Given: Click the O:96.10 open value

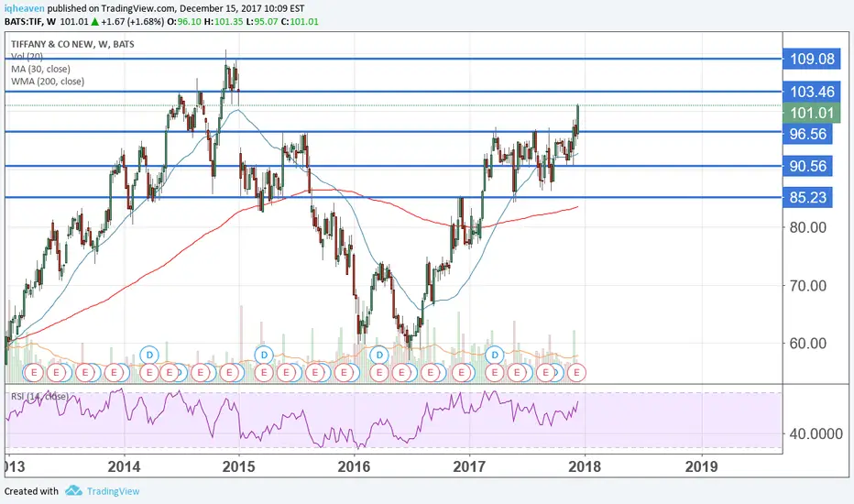Looking at the screenshot, I should (x=184, y=22).
